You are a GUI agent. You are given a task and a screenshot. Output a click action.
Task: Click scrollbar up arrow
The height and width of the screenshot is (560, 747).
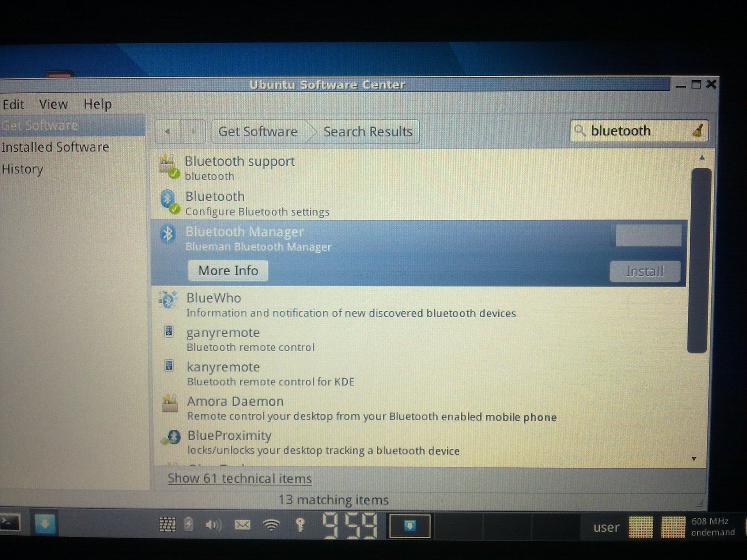click(702, 157)
